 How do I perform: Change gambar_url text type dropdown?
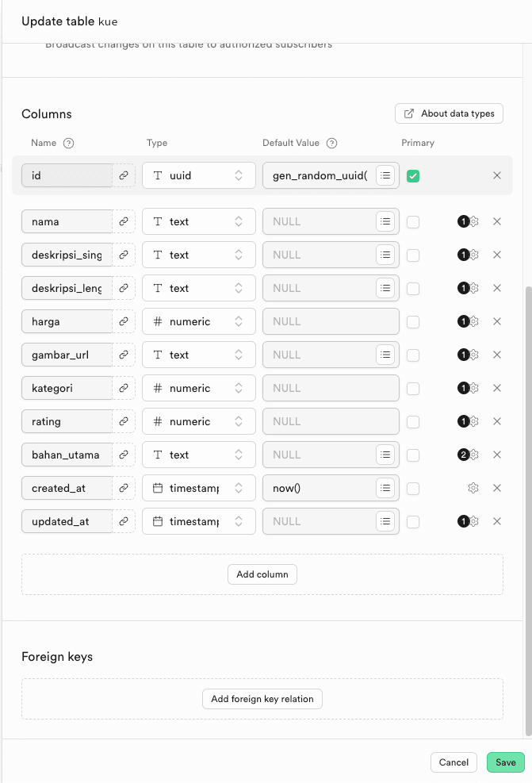pyautogui.click(x=199, y=355)
